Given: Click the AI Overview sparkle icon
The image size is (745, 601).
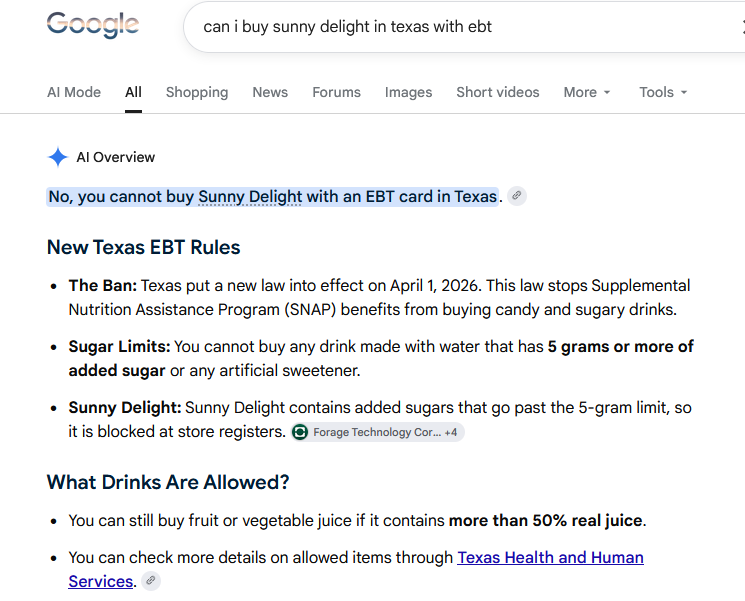Looking at the screenshot, I should [58, 157].
